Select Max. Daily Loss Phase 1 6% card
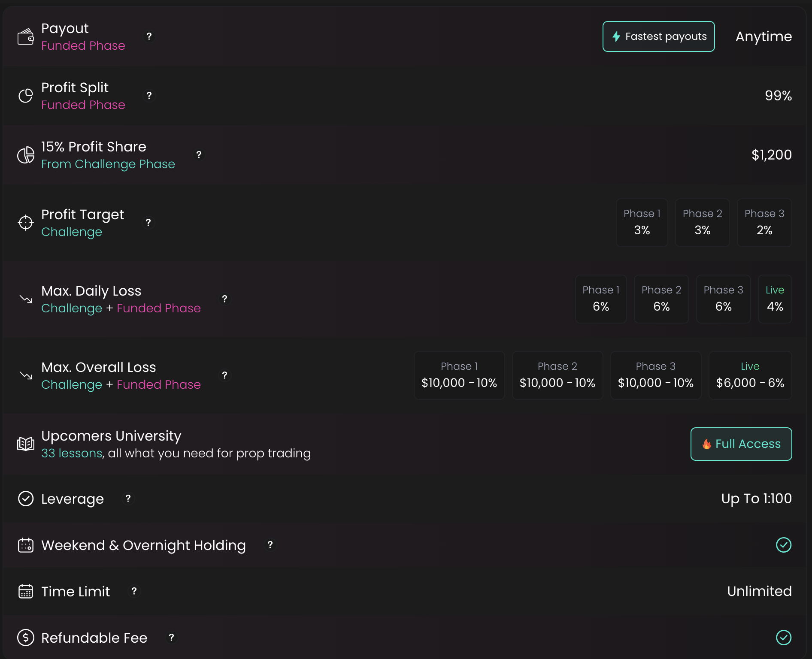Viewport: 812px width, 659px height. (601, 299)
